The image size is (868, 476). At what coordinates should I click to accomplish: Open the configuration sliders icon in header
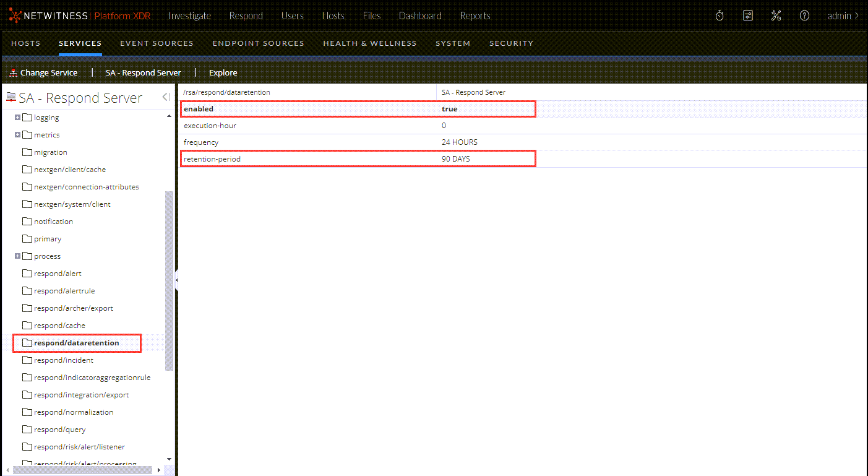[x=748, y=16]
